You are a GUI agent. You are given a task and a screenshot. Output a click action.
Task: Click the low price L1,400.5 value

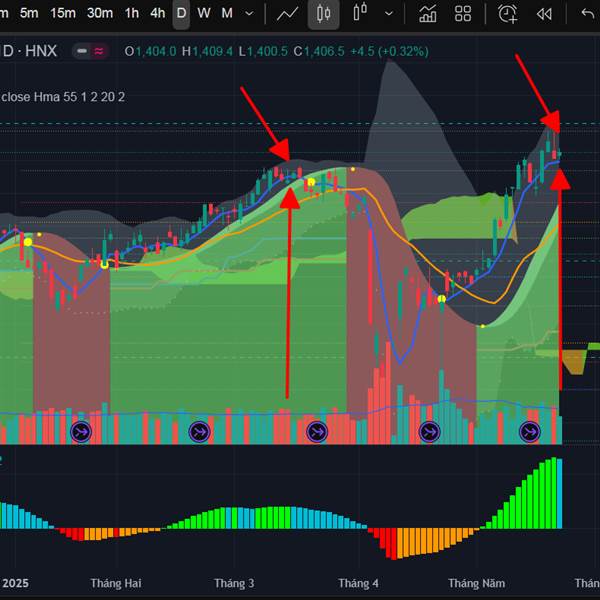[x=263, y=51]
